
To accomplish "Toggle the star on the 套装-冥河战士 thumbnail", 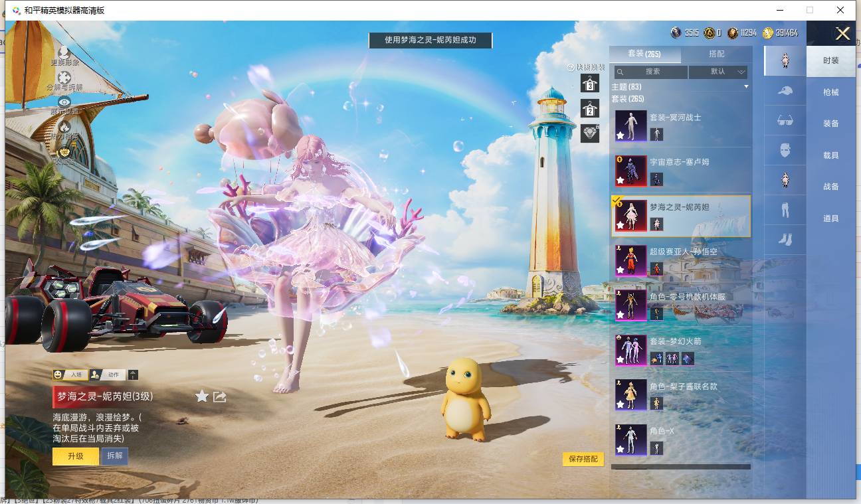I will pos(621,135).
